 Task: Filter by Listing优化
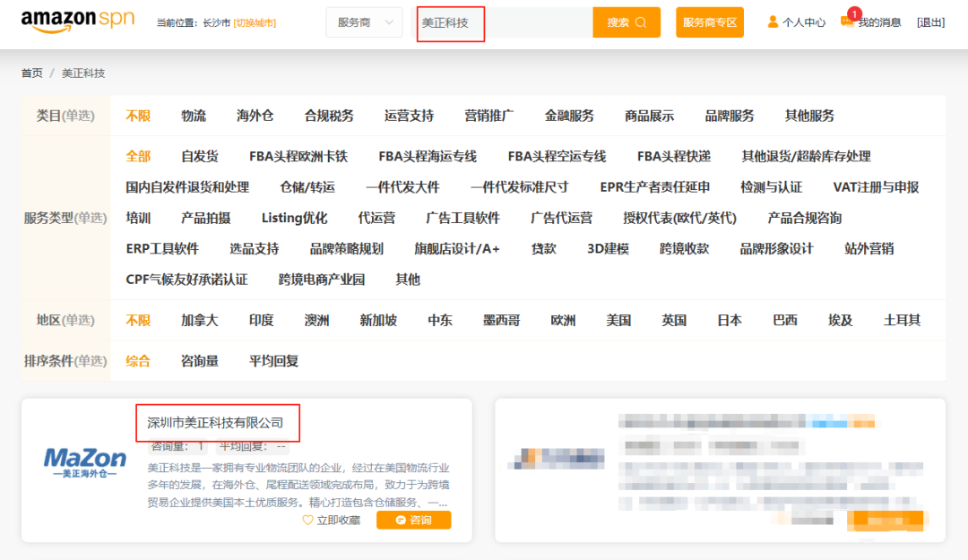295,218
